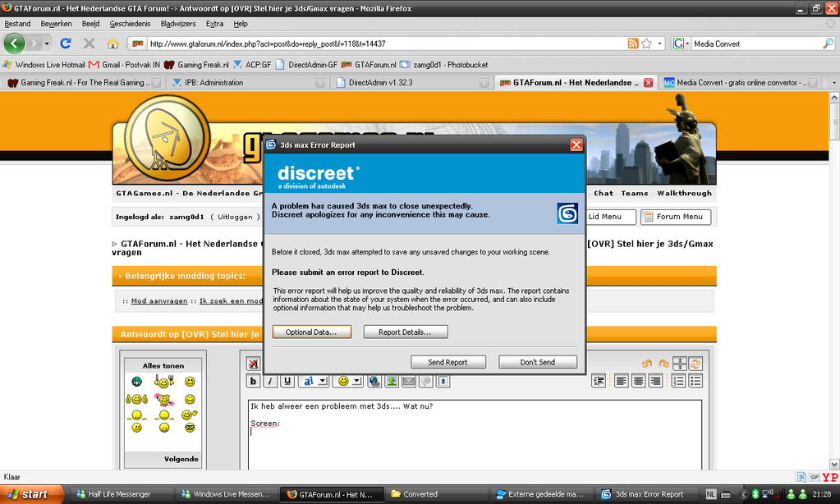840x504 pixels.
Task: Open the font style dropdown in editor
Action: click(x=313, y=381)
